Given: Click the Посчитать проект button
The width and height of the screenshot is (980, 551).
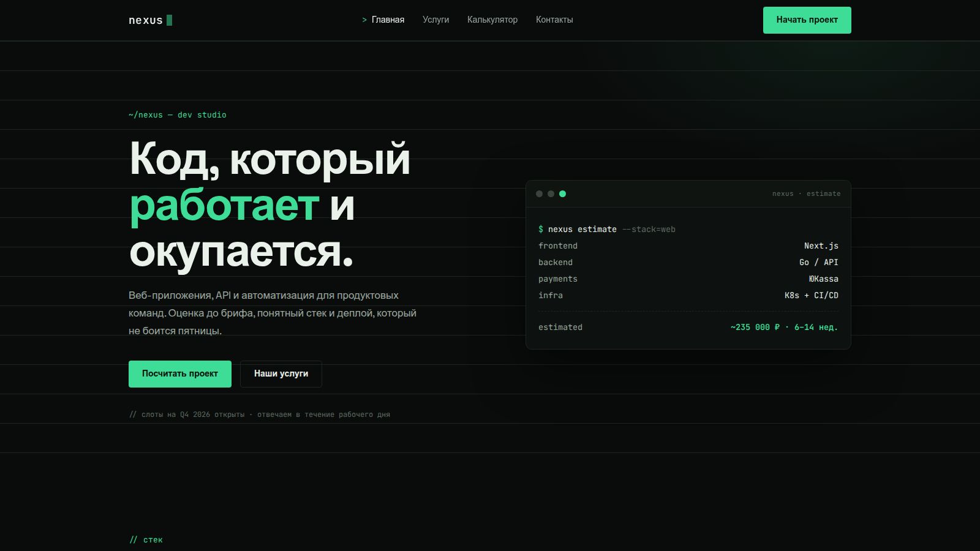Looking at the screenshot, I should 180,374.
